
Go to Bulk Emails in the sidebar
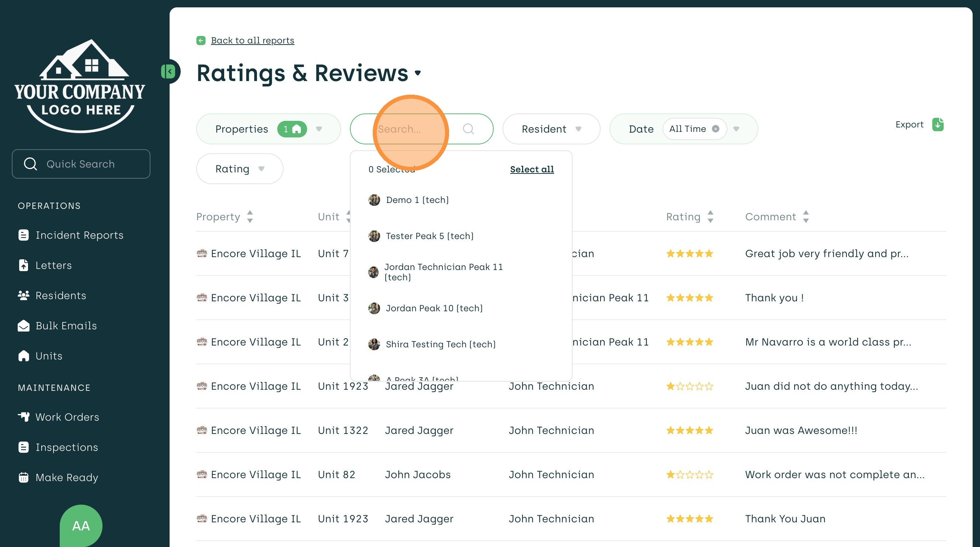(66, 326)
